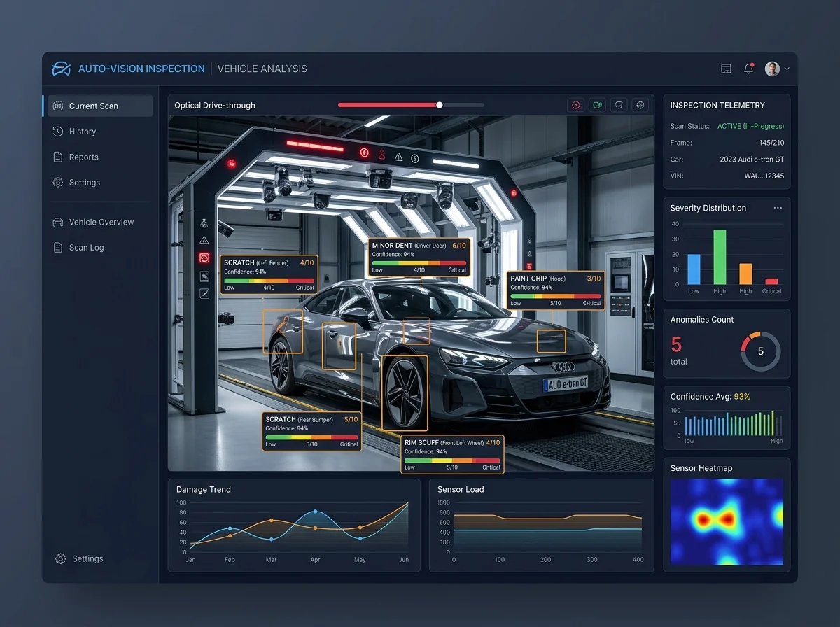Click the Paint Chip Hood severity bar
This screenshot has width=840, height=627.
(x=555, y=296)
